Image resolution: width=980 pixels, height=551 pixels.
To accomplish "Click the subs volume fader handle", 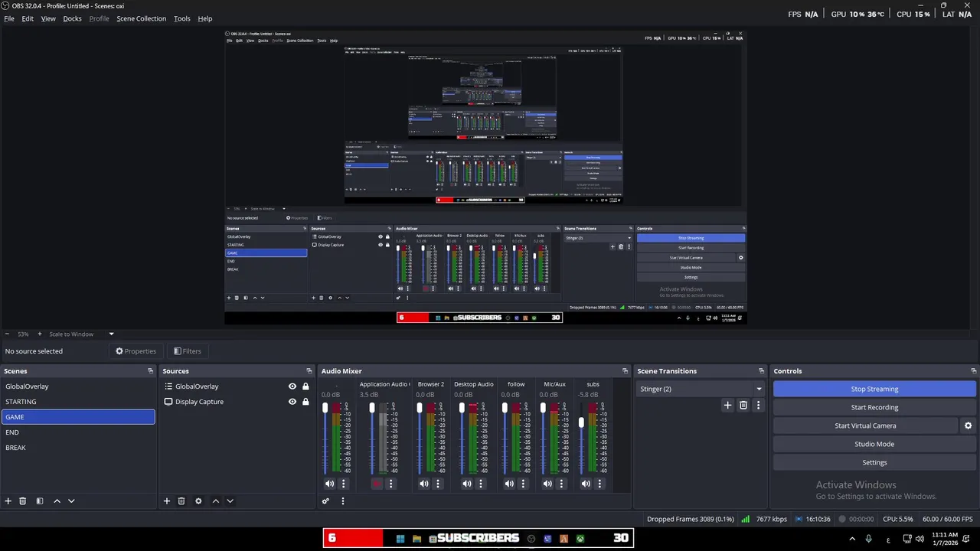I will 581,422.
